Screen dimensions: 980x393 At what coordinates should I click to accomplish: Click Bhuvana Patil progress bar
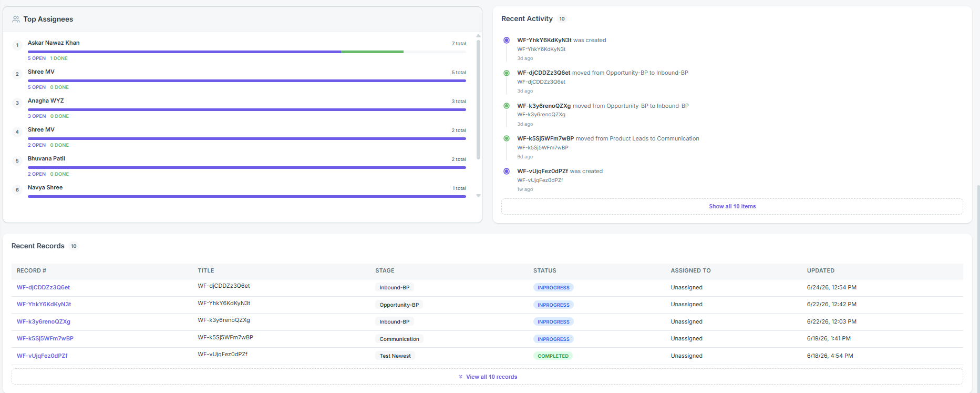click(247, 168)
